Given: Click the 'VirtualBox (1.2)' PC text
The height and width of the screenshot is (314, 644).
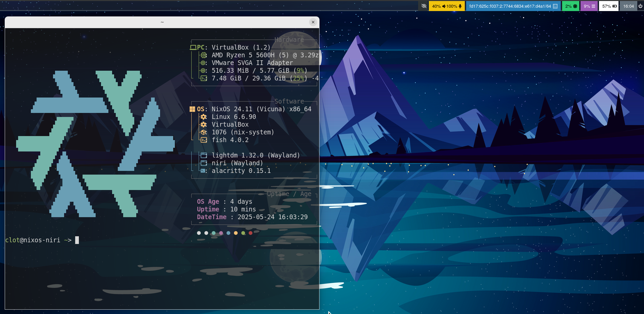Looking at the screenshot, I should coord(241,48).
